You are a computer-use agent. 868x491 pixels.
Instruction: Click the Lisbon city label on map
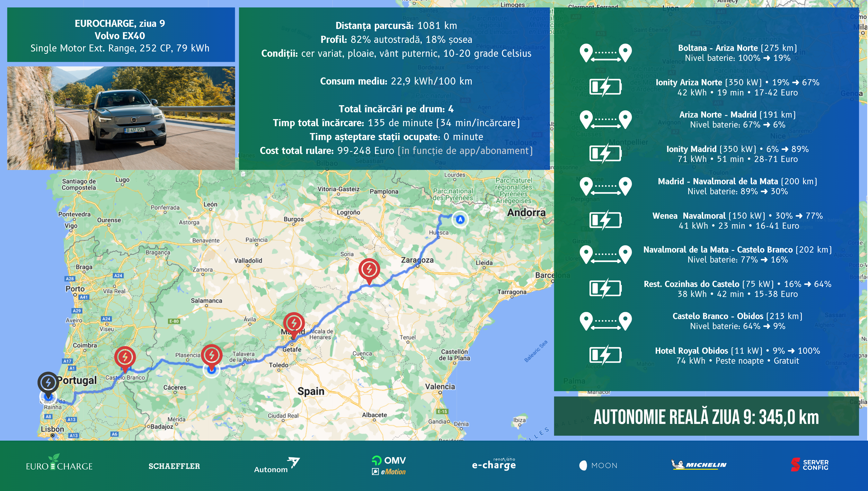(52, 429)
